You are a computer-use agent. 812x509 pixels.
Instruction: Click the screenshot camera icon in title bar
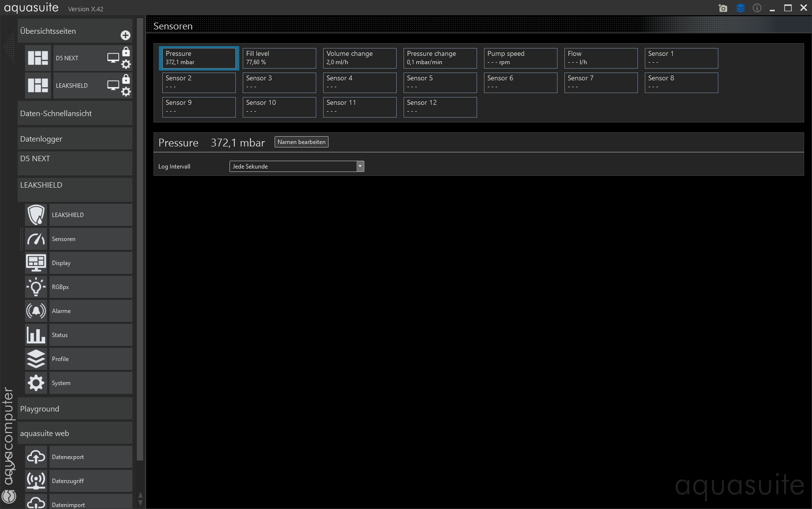(x=723, y=8)
